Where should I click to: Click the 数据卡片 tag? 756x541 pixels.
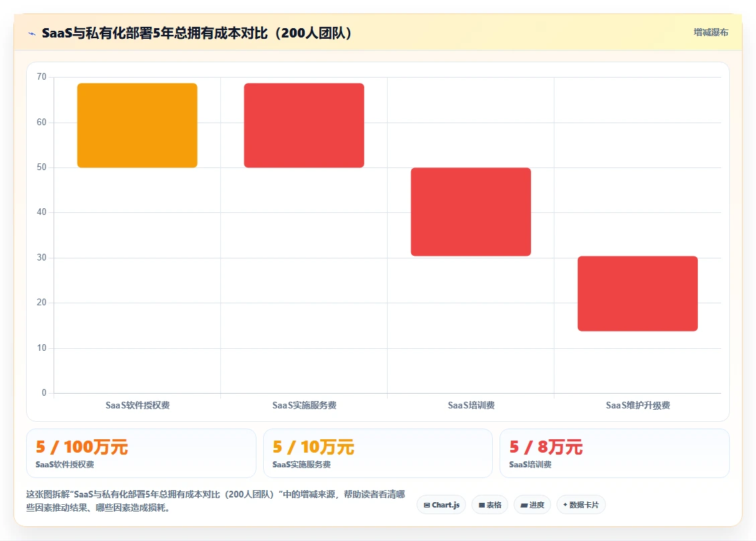581,505
